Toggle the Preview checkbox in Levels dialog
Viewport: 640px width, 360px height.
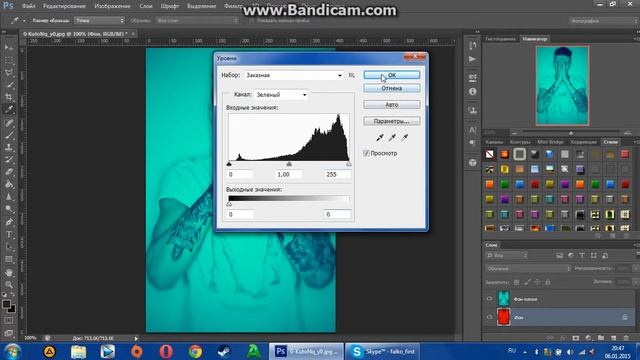click(366, 153)
